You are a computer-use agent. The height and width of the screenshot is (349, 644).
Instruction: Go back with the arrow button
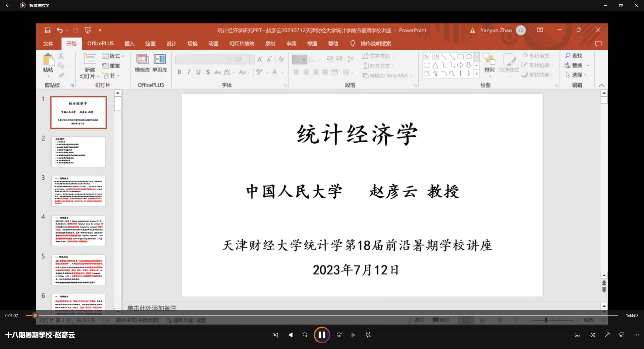8,5
